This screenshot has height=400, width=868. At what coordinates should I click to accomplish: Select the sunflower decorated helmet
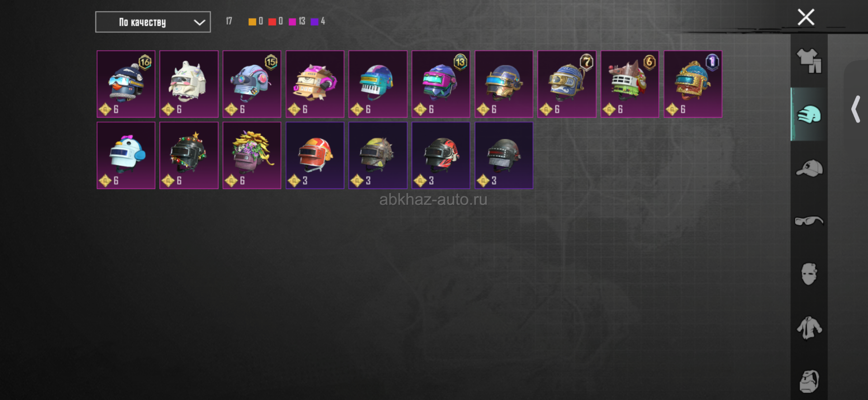tap(252, 155)
